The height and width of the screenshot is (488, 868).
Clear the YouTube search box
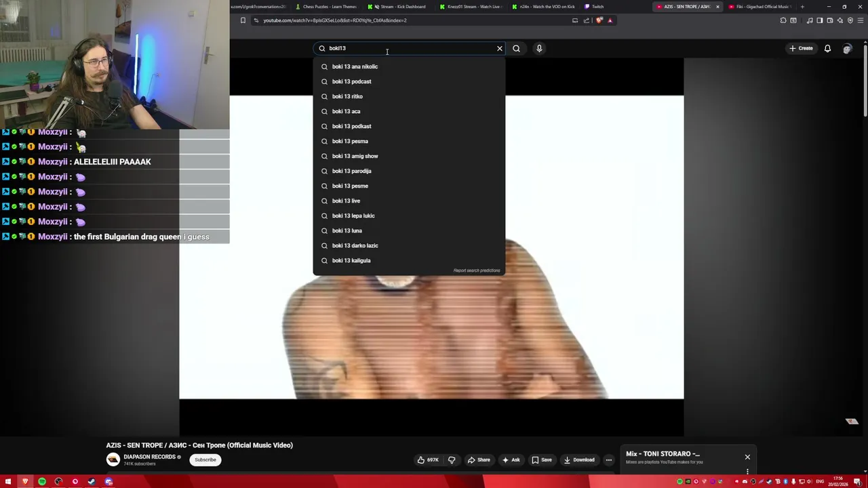500,48
